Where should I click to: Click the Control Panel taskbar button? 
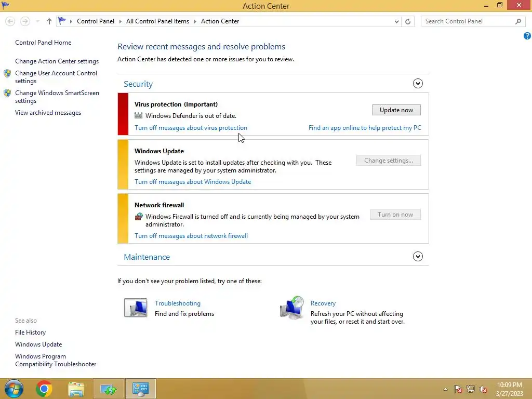click(140, 389)
